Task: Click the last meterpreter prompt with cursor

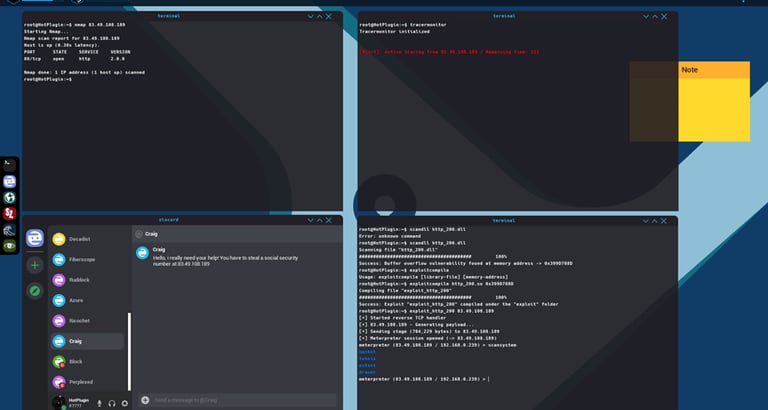Action: point(424,379)
